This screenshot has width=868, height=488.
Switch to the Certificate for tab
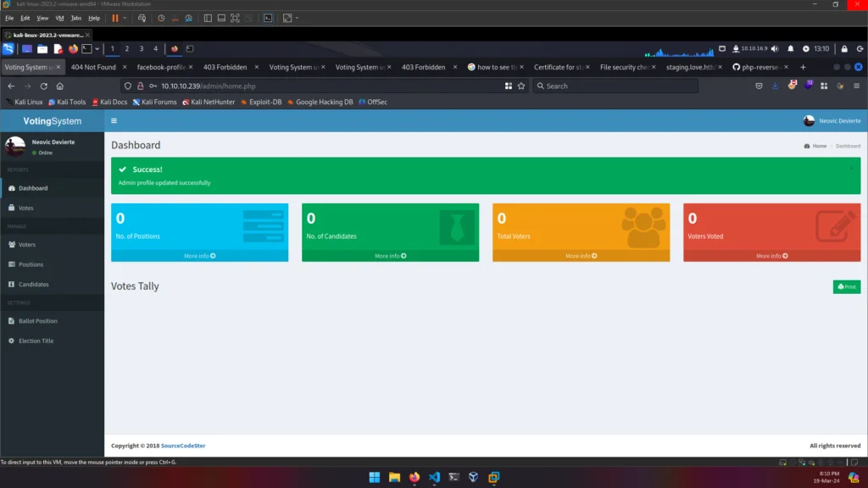(558, 67)
